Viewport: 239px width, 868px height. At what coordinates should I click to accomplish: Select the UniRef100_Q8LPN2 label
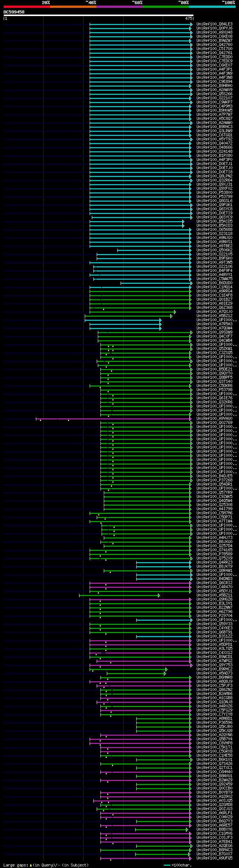(x=214, y=176)
